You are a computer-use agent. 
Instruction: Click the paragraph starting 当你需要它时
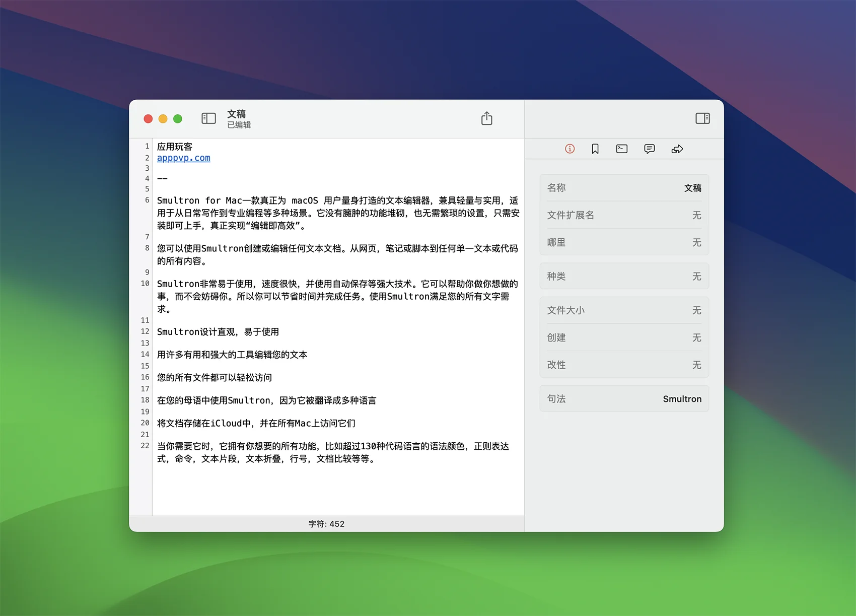[x=333, y=452]
